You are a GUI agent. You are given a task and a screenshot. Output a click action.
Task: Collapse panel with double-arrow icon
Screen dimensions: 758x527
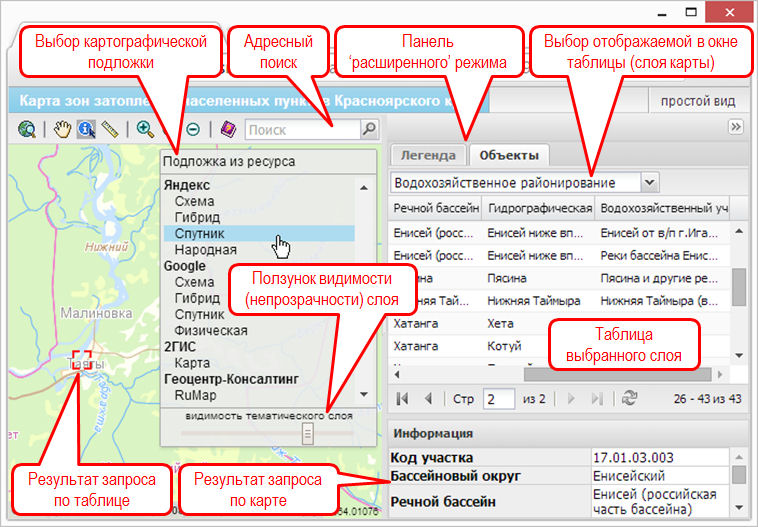(735, 127)
